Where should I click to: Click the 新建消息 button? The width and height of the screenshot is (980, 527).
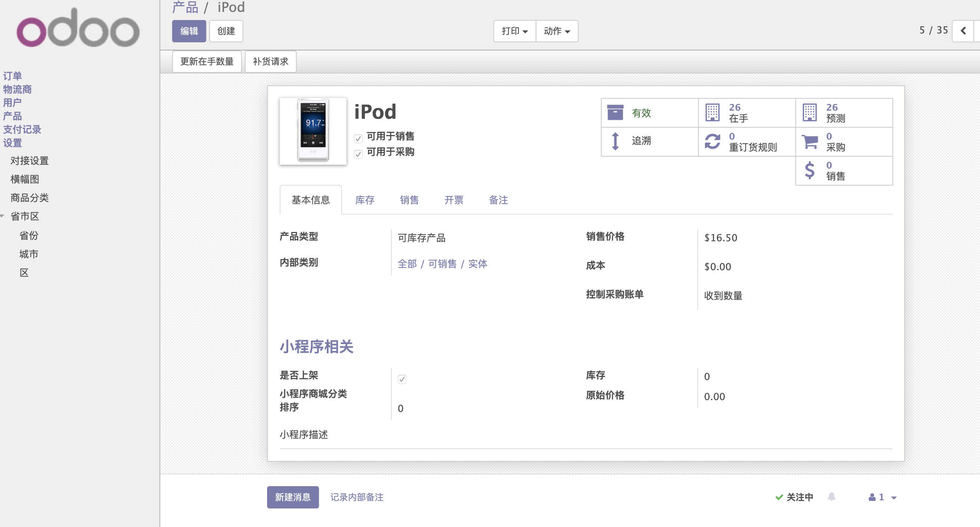click(x=293, y=497)
